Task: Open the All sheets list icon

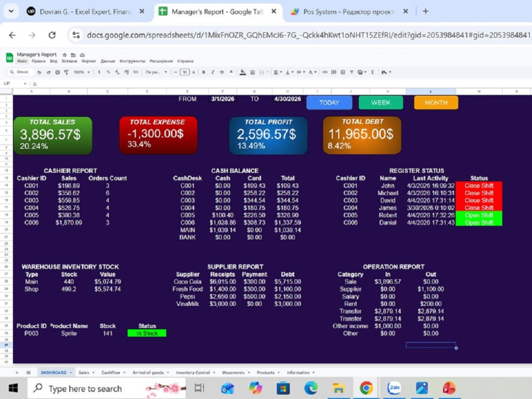Action: [29, 372]
